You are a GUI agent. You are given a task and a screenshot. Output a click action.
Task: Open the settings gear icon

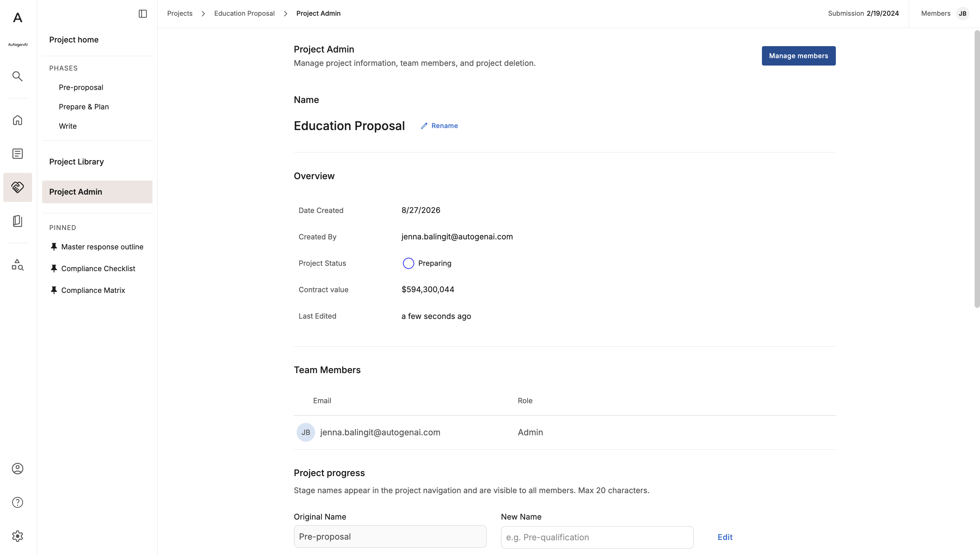[x=17, y=536]
